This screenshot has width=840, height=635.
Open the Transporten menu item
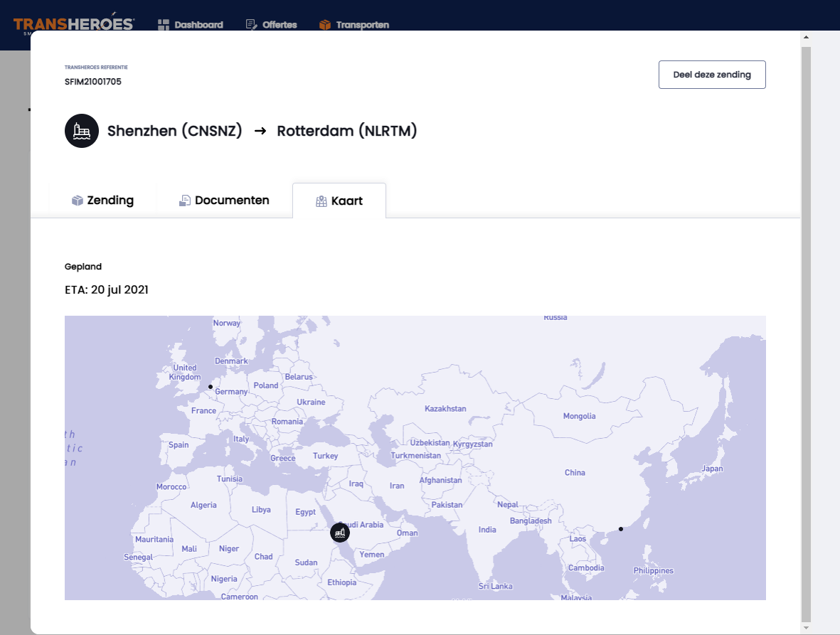(354, 25)
